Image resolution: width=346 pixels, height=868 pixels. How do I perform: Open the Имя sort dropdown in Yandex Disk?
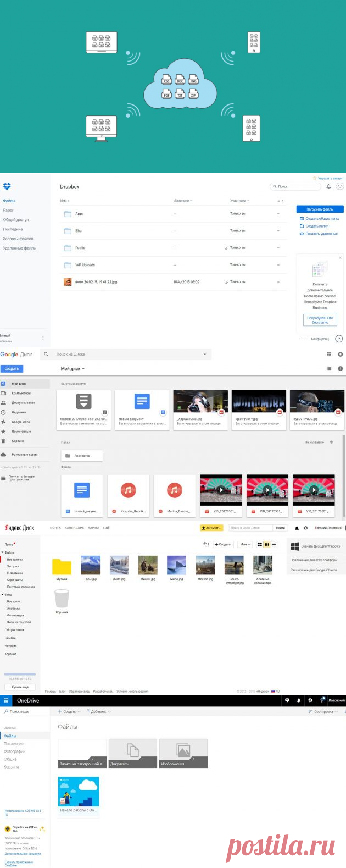[245, 544]
